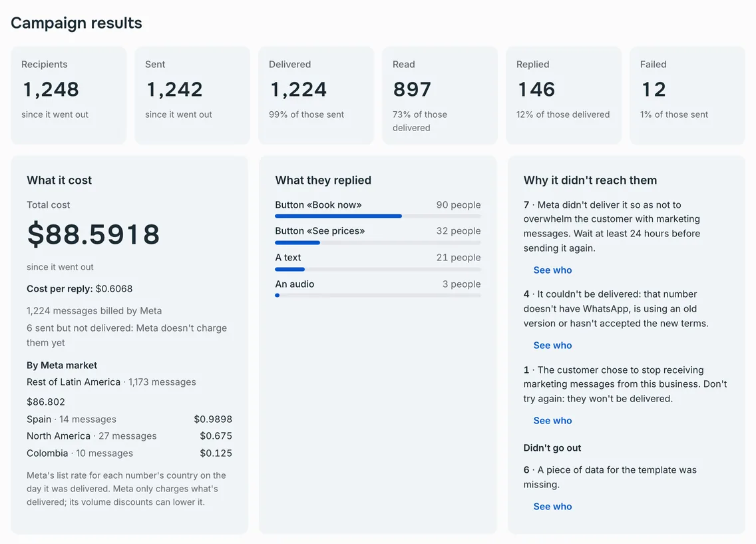Select the Read 897 card
Image resolution: width=756 pixels, height=544 pixels.
point(440,95)
